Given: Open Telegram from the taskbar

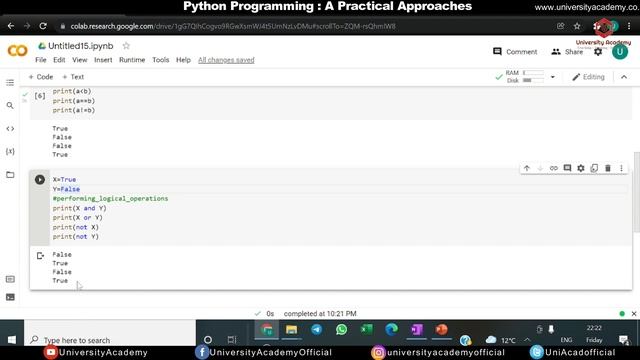Looking at the screenshot, I should [316, 329].
